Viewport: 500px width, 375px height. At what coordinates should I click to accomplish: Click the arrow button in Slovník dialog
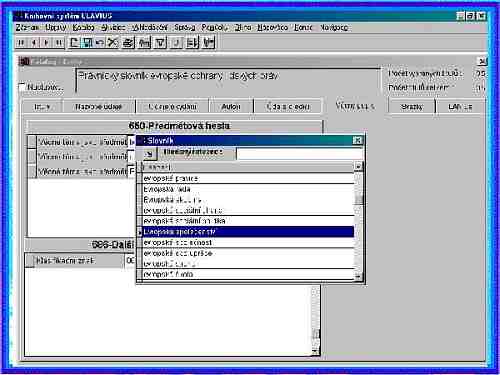(x=149, y=154)
